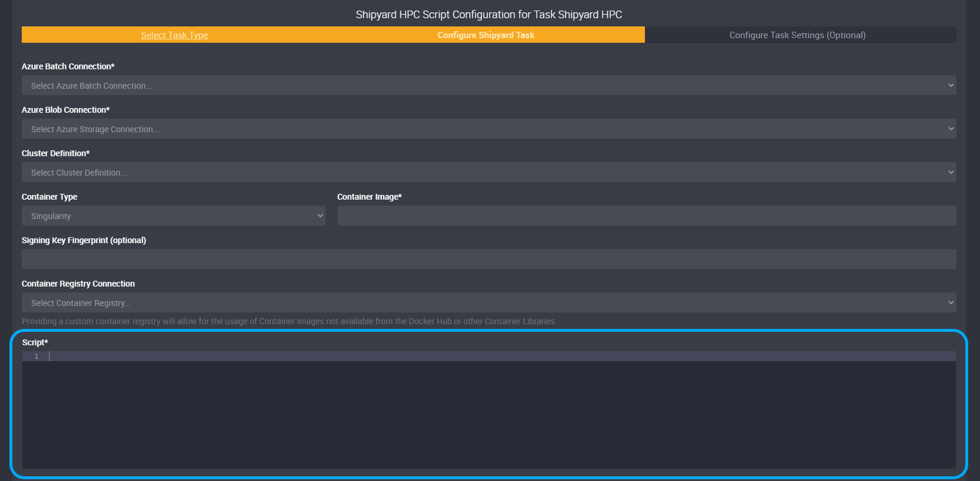Viewport: 980px width, 481px height.
Task: Go back to Select Task Type step
Action: [x=174, y=35]
